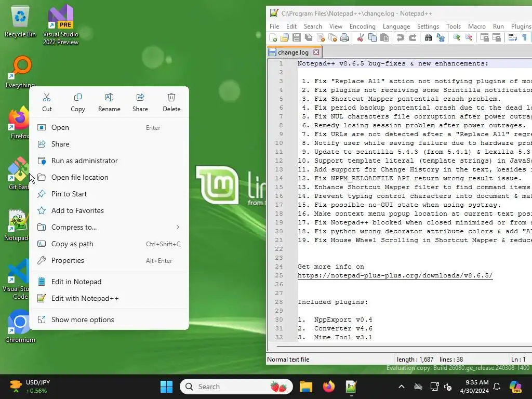Click the Close All icon in Notepad++ toolbar

(x=332, y=37)
